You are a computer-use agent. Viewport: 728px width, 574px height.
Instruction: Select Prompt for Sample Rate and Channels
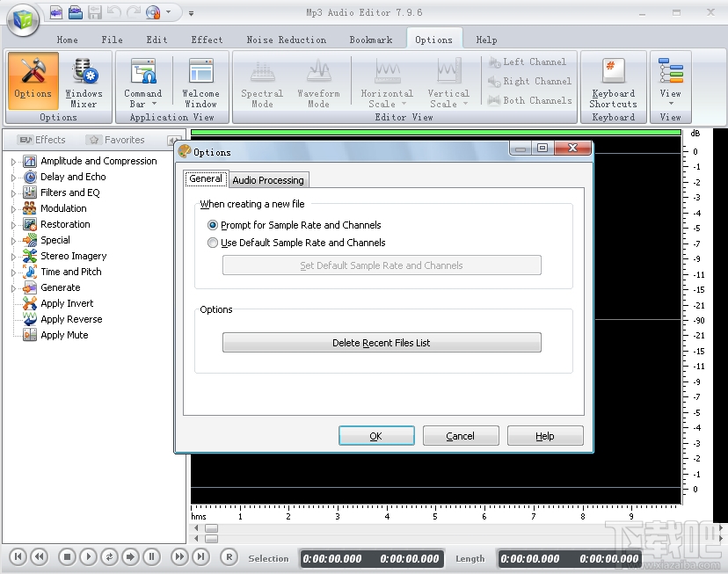(212, 225)
